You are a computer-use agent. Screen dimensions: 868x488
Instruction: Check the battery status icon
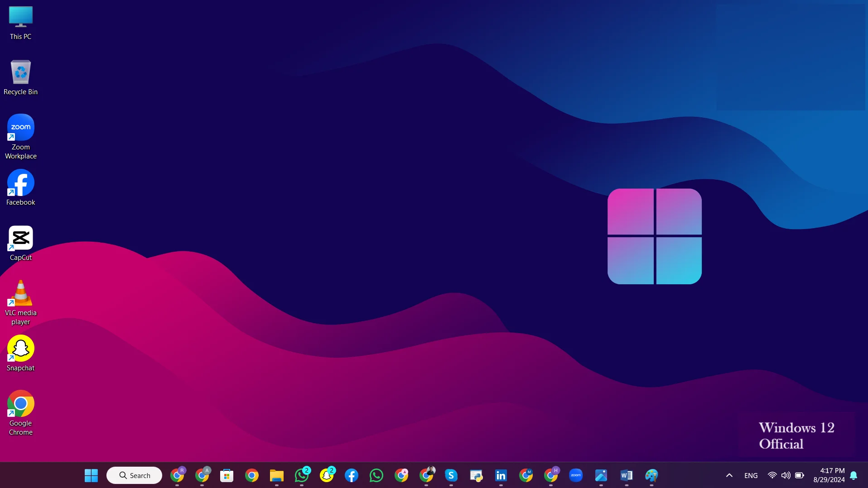(x=800, y=475)
